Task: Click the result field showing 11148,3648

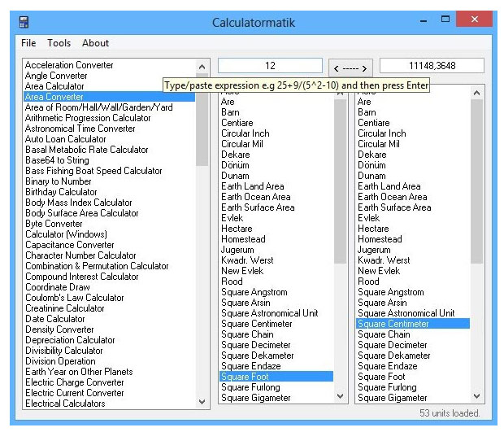Action: (x=432, y=66)
